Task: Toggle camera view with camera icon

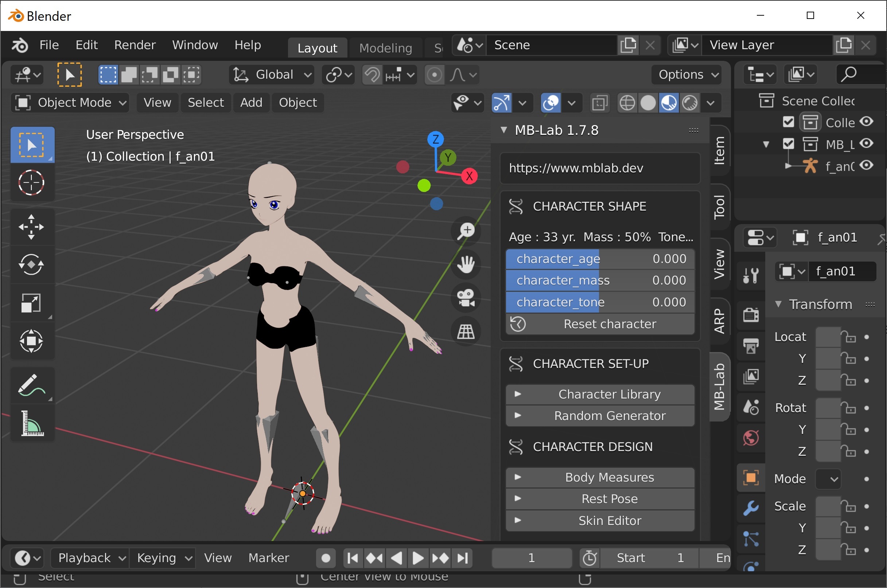Action: point(466,298)
